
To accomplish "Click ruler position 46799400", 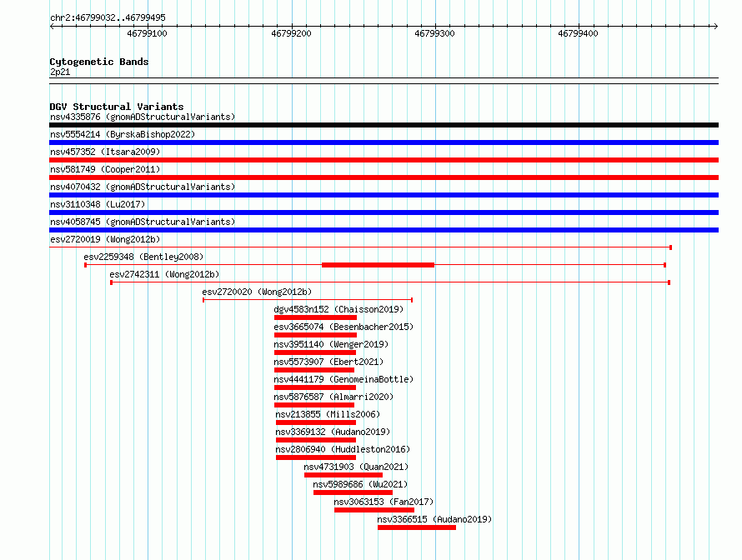I will (x=578, y=33).
